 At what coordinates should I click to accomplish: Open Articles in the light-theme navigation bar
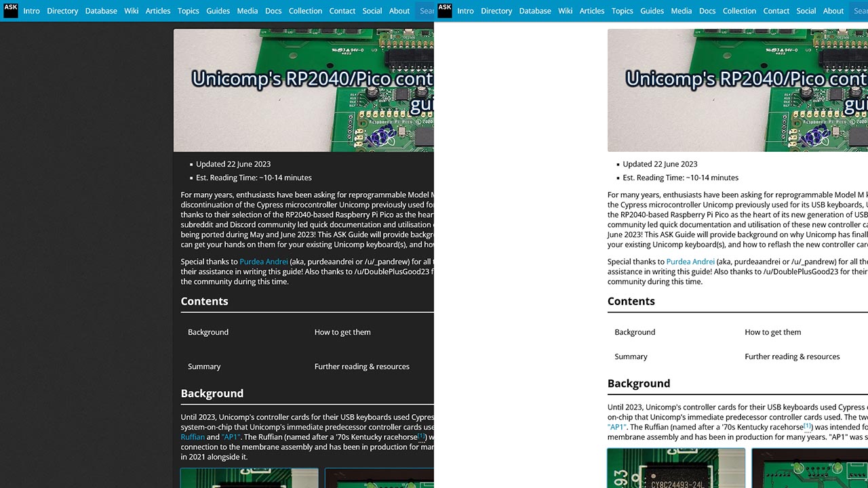(x=592, y=11)
